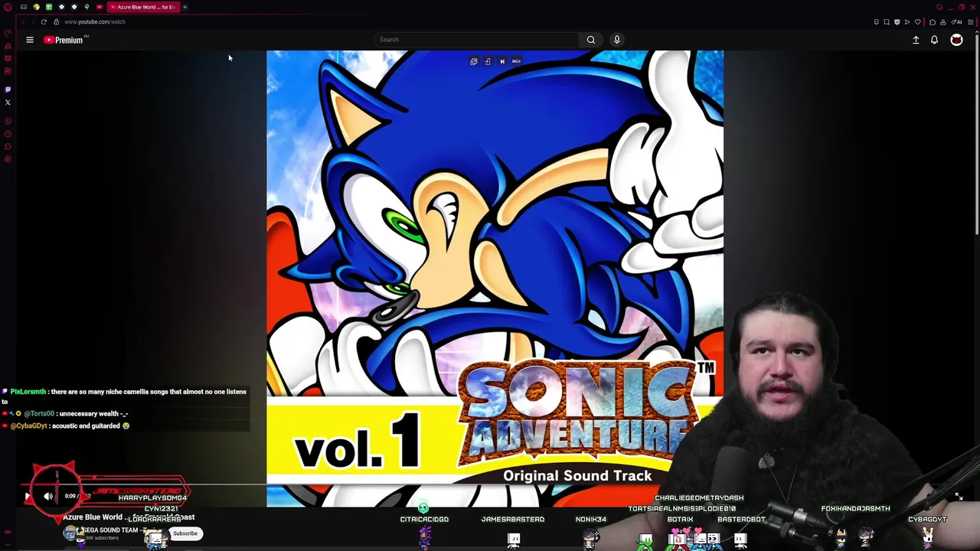The height and width of the screenshot is (551, 980).
Task: Enter fullscreen on the video player
Action: click(x=959, y=497)
